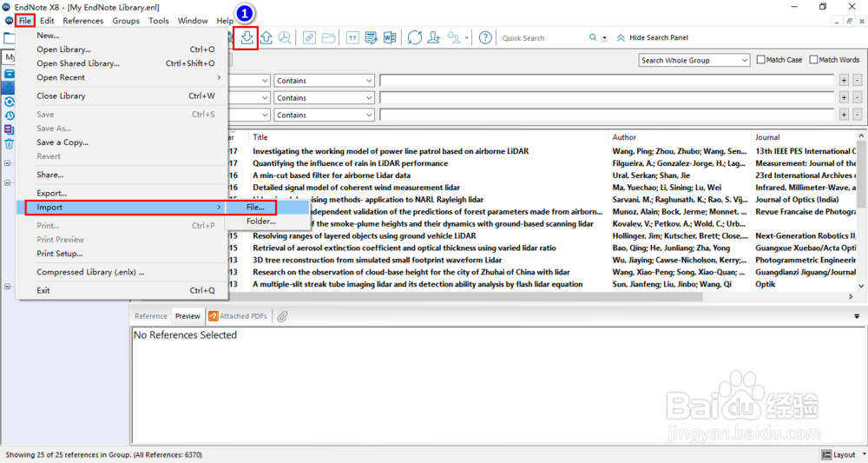Click the Word document toolbar icon
868x463 pixels.
(x=390, y=37)
